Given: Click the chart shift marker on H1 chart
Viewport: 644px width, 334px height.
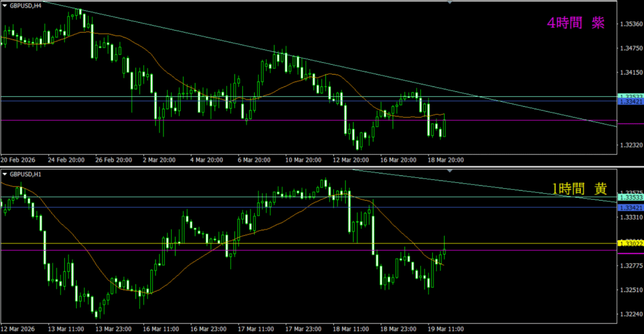Looking at the screenshot, I should point(450,171).
